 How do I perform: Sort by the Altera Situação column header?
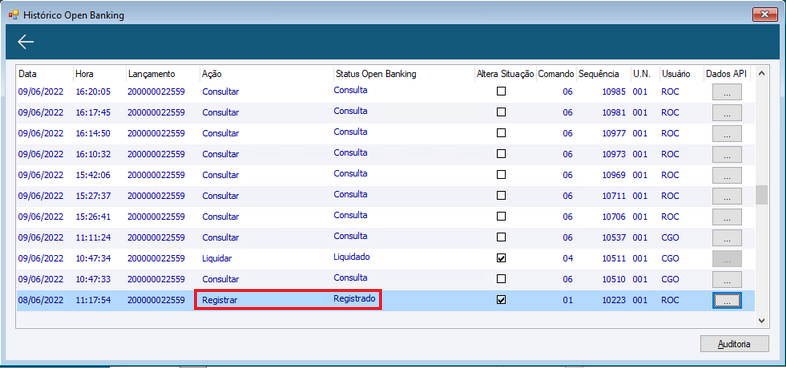pyautogui.click(x=505, y=74)
